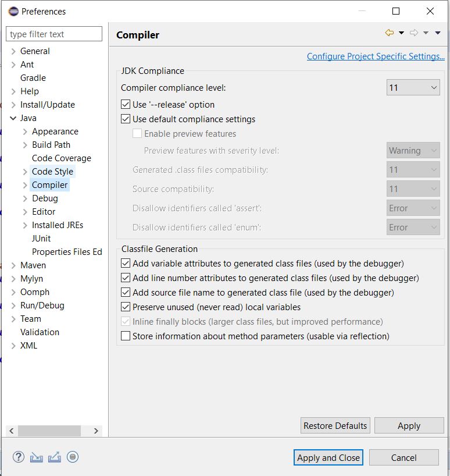Select Code Coverage in the Java tree

coord(62,158)
